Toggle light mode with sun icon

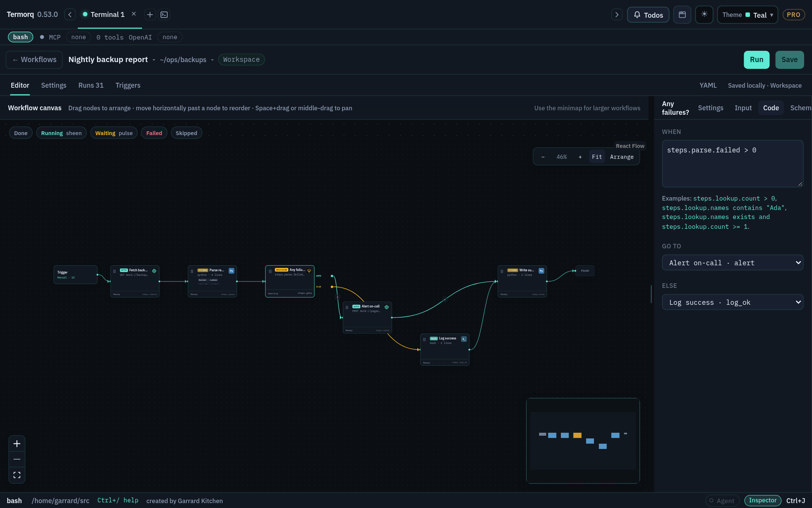[x=704, y=15]
